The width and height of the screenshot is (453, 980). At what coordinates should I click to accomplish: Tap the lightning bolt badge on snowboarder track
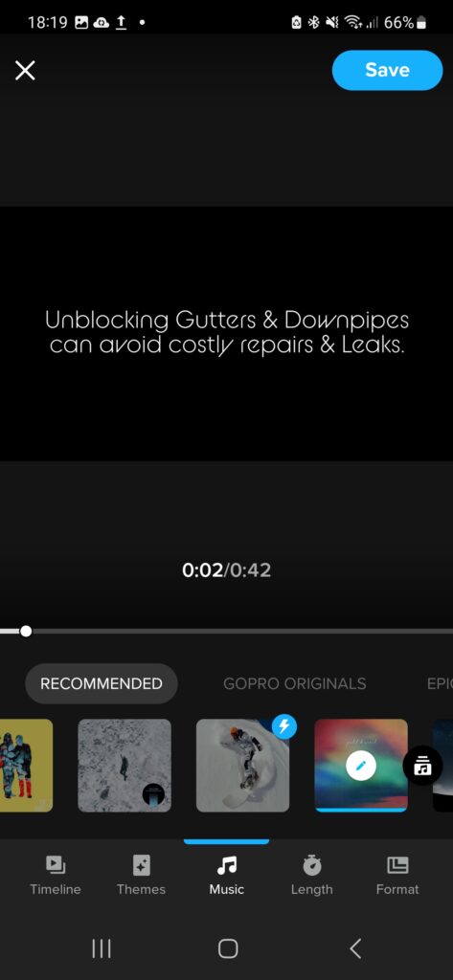coord(284,726)
